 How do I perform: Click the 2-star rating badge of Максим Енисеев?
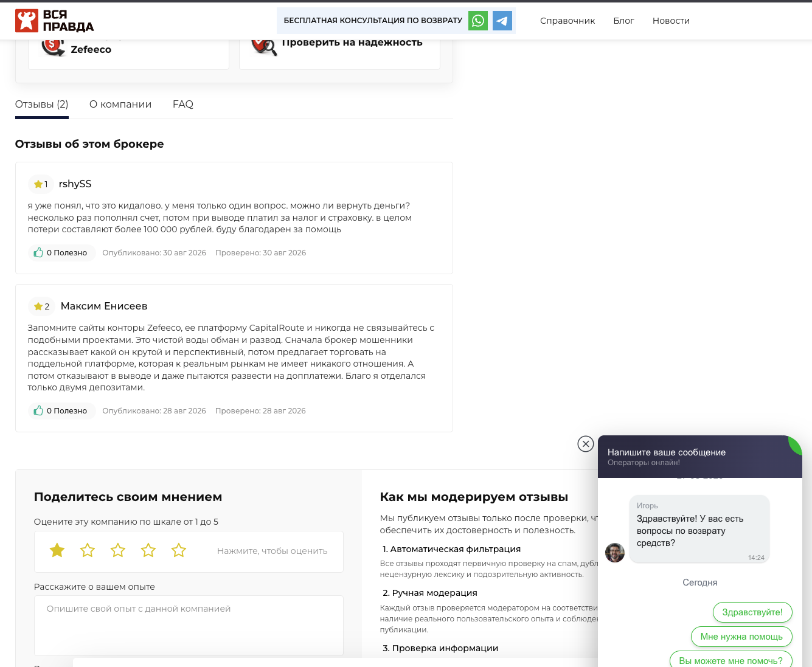point(41,306)
